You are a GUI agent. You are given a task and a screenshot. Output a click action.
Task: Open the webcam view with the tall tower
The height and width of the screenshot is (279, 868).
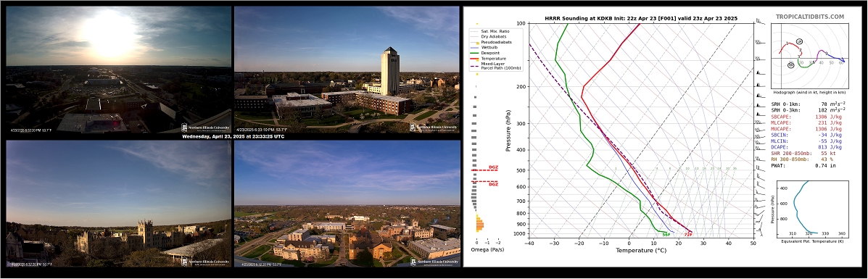pos(347,69)
